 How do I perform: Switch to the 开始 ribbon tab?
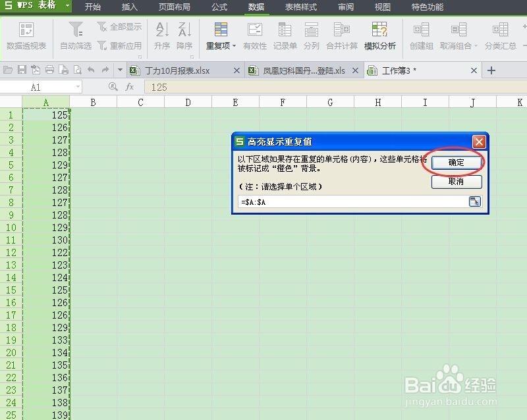click(x=92, y=7)
